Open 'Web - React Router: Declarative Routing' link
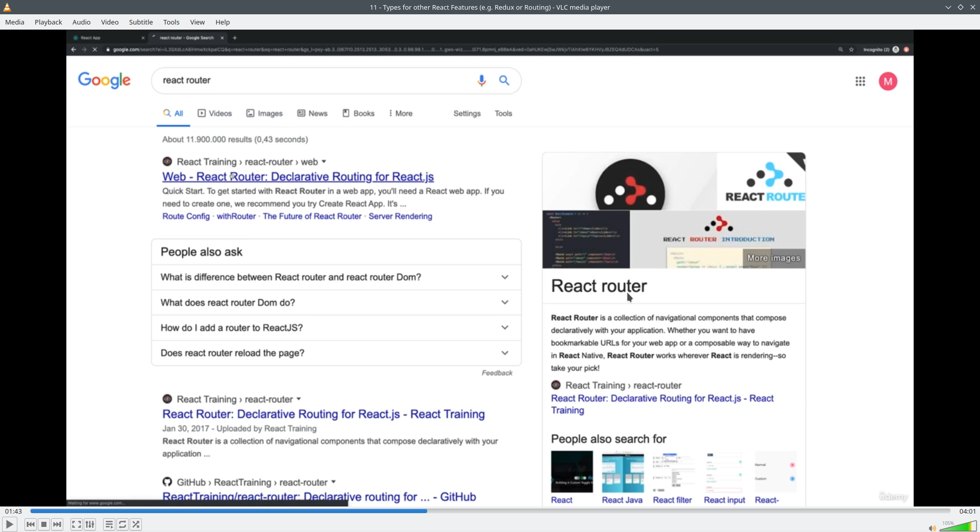The height and width of the screenshot is (532, 980). pos(298,177)
